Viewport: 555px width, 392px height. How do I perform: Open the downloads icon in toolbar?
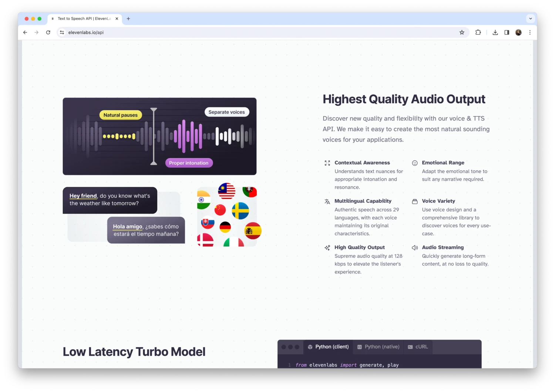[495, 33]
